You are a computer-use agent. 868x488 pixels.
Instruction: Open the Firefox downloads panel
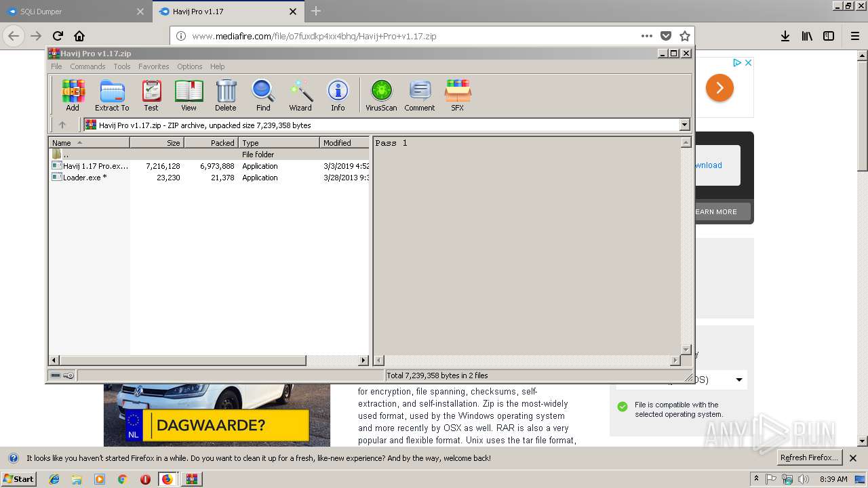(x=785, y=36)
